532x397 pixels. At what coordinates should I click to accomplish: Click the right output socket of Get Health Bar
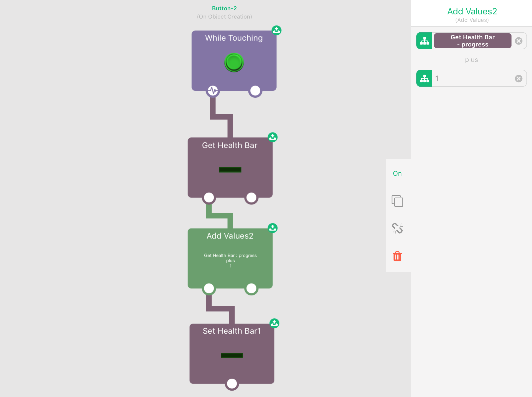point(251,198)
